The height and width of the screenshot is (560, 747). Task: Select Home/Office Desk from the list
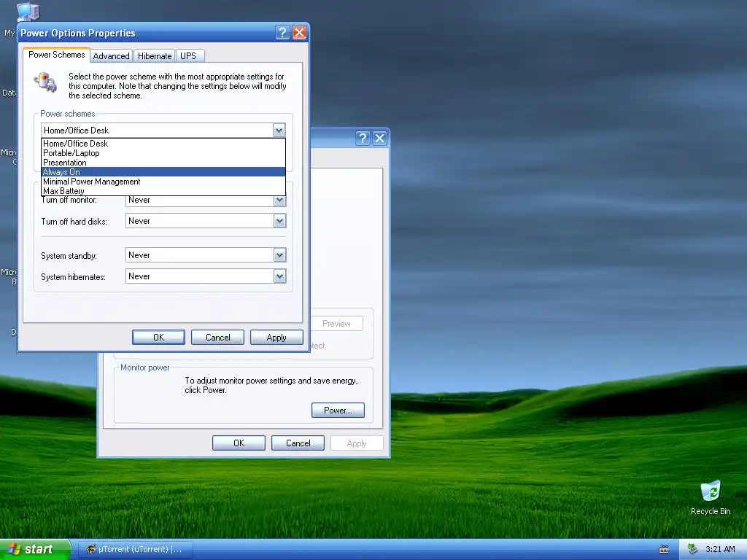[x=163, y=144]
